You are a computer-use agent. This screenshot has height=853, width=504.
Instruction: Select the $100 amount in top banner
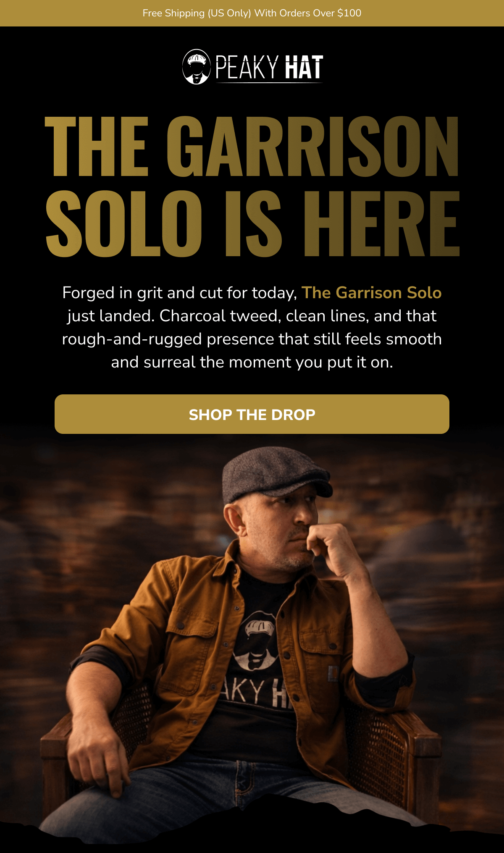point(349,13)
